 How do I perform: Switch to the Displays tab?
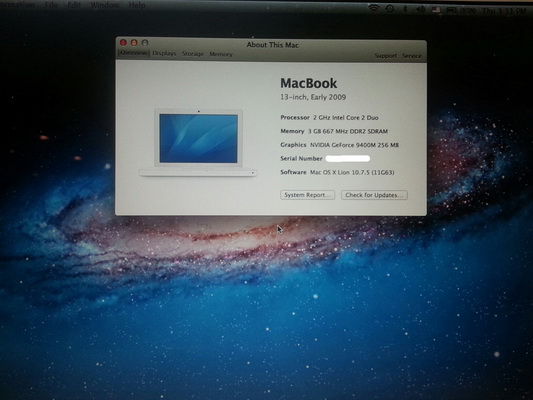[164, 53]
